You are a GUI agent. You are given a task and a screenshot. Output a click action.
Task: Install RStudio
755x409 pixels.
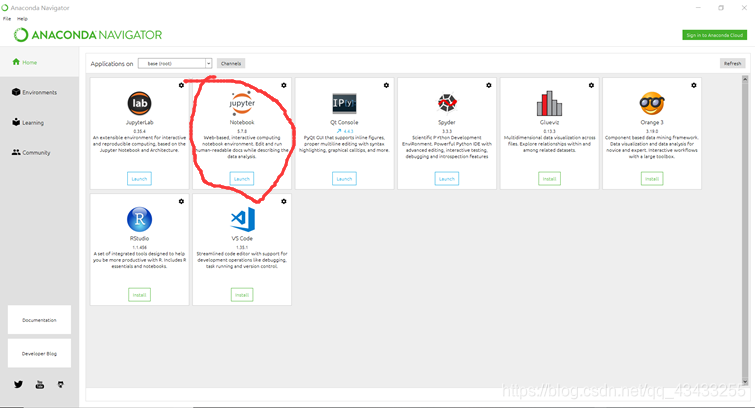pyautogui.click(x=139, y=295)
